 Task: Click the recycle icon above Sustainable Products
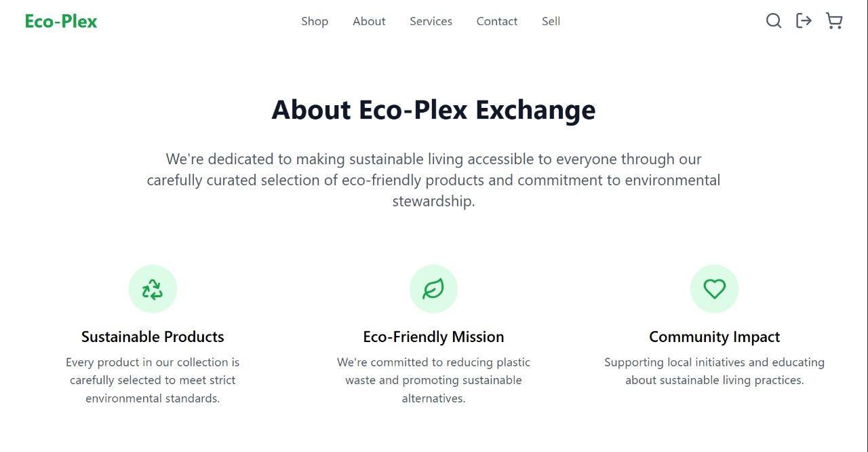[153, 289]
